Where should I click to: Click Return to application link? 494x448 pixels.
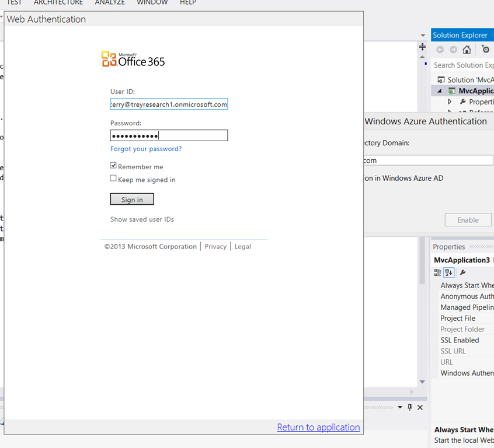[x=318, y=427]
